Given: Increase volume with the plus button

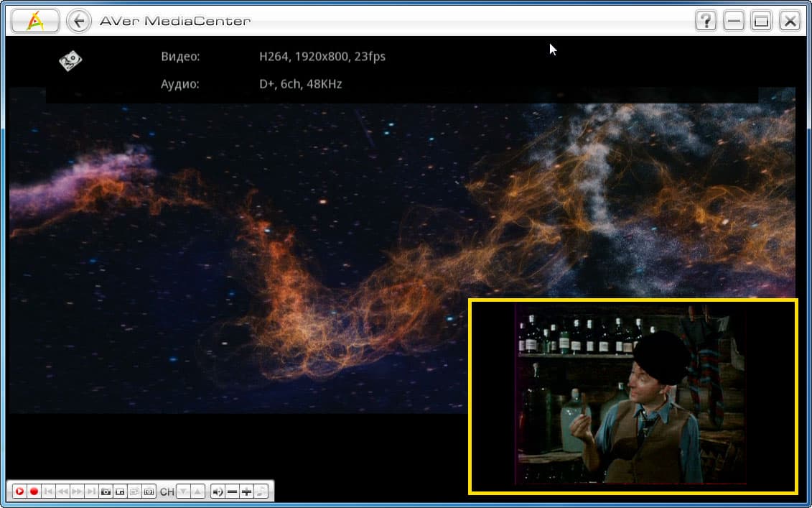Looking at the screenshot, I should pyautogui.click(x=246, y=491).
